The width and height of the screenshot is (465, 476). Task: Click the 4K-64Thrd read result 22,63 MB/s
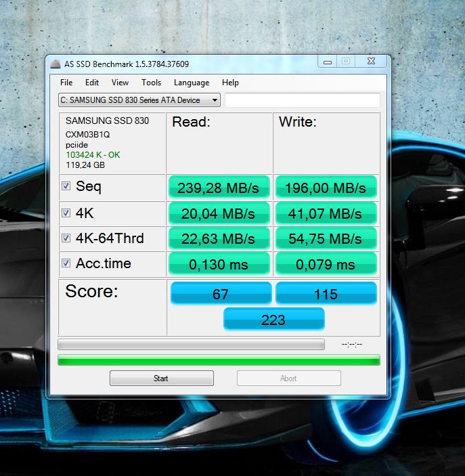[x=219, y=239]
